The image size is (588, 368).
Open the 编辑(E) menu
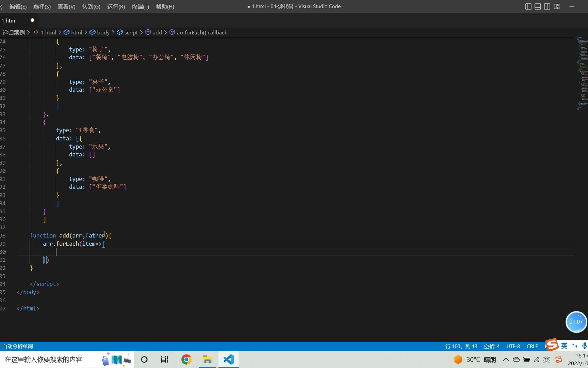18,6
